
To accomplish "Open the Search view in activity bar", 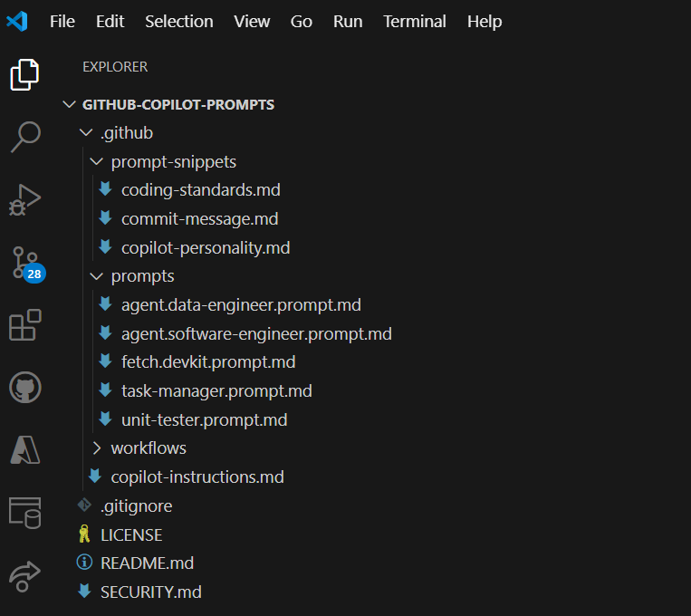I will point(25,137).
